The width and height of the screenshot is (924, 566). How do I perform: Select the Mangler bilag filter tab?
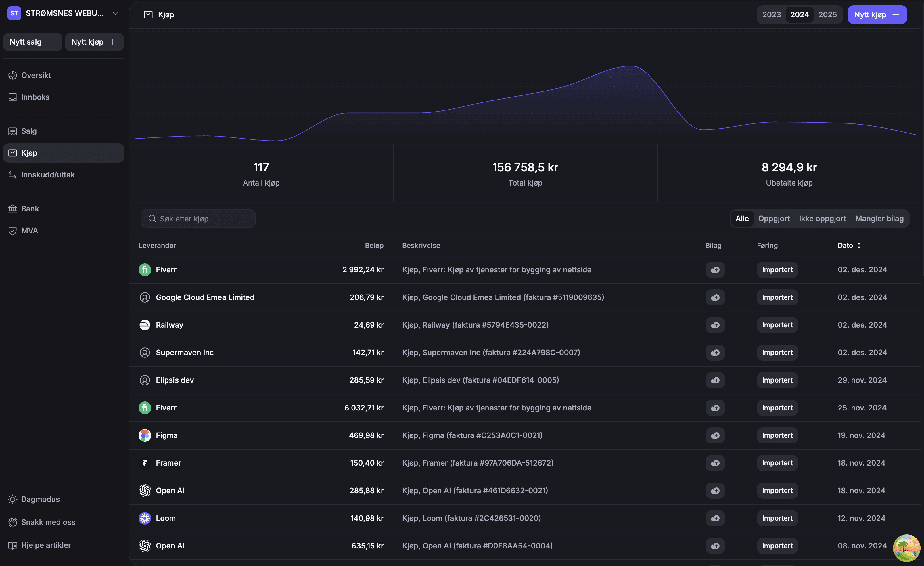(879, 218)
